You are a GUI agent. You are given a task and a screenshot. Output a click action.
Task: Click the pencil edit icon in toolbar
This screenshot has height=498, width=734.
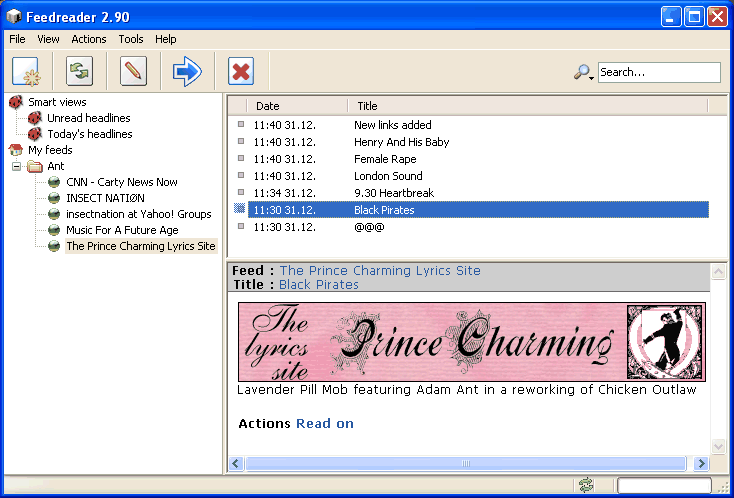[x=133, y=72]
